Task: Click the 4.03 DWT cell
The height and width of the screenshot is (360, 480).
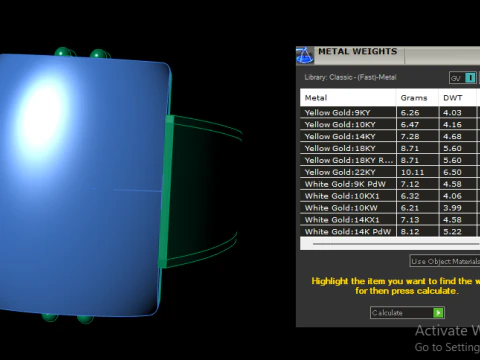Action: tap(458, 113)
